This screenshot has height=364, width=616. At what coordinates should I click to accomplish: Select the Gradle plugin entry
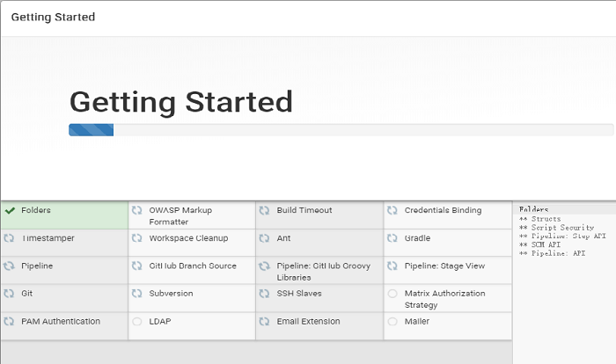coord(417,238)
